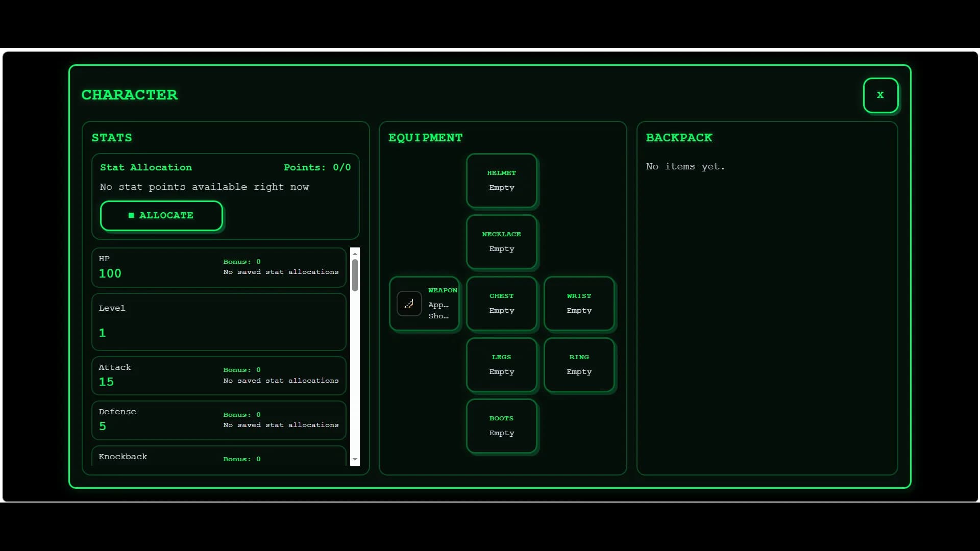Click the Defense stat row
980x551 pixels.
tap(219, 420)
